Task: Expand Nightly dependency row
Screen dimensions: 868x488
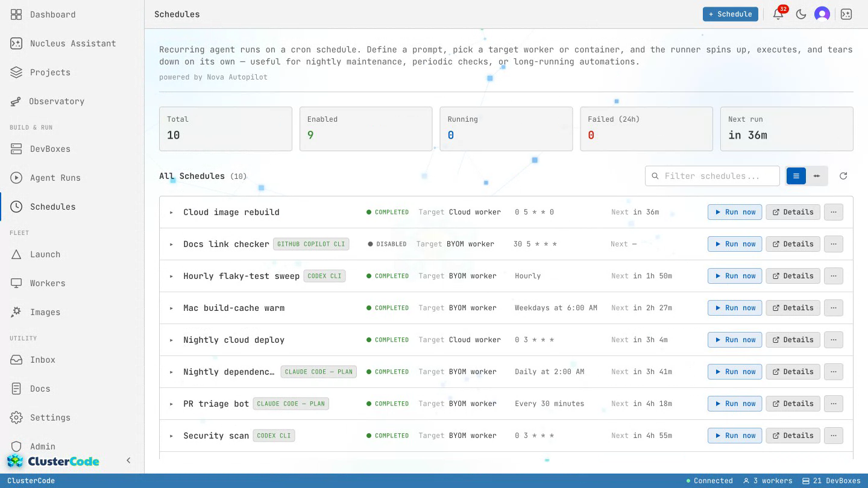Action: [171, 372]
